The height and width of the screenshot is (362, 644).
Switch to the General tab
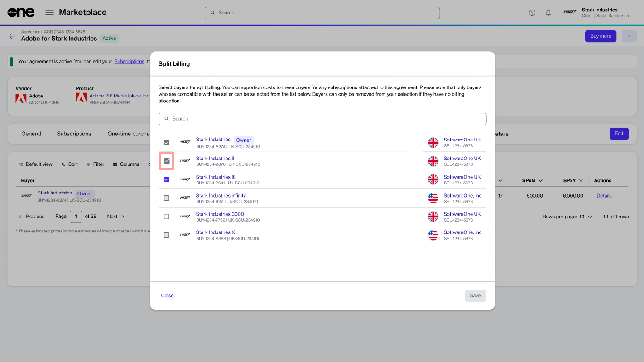pyautogui.click(x=31, y=134)
